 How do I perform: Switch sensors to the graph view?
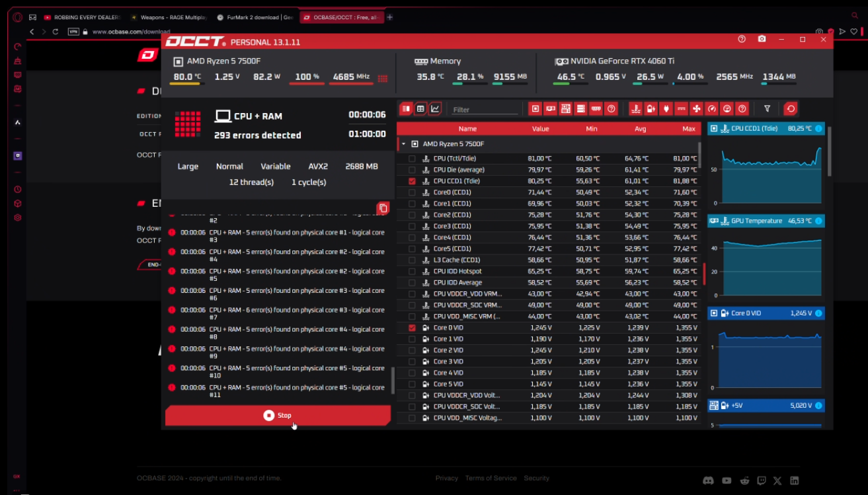(x=435, y=108)
